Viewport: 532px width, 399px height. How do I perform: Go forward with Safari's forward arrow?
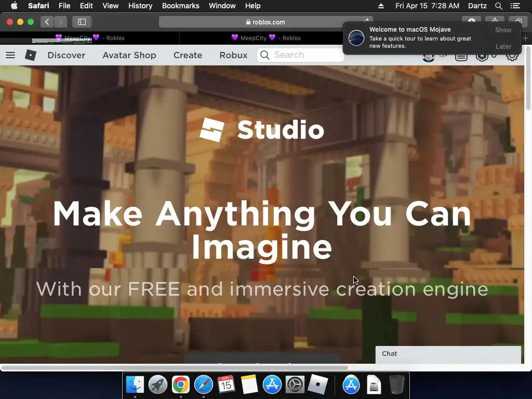(60, 22)
